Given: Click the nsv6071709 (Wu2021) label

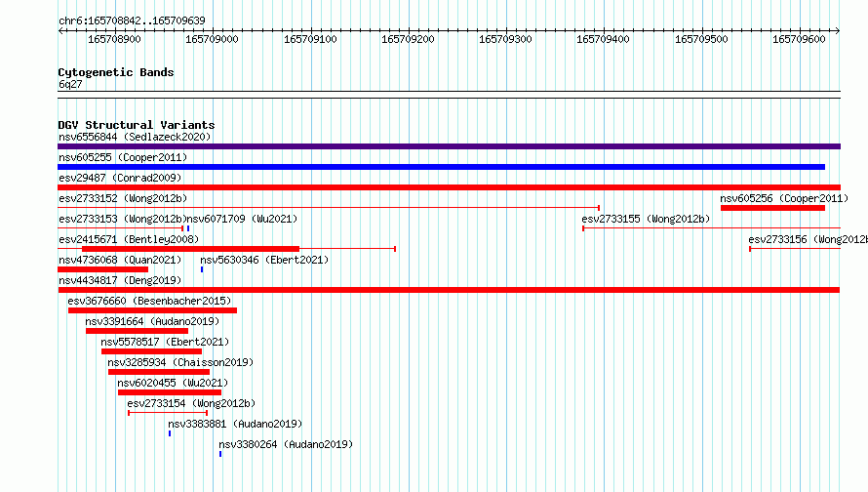Looking at the screenshot, I should [x=242, y=219].
